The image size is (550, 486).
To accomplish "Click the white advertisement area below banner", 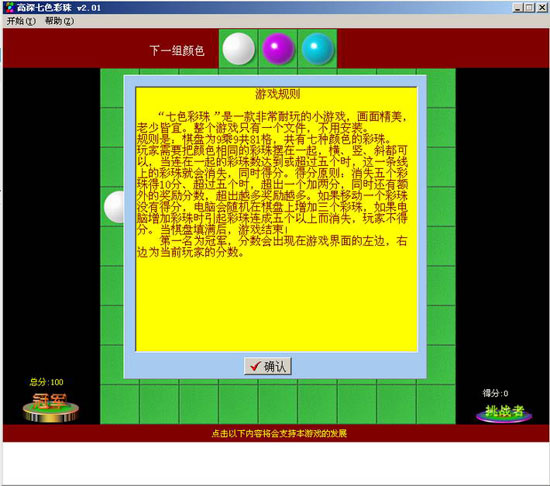I will click(276, 463).
